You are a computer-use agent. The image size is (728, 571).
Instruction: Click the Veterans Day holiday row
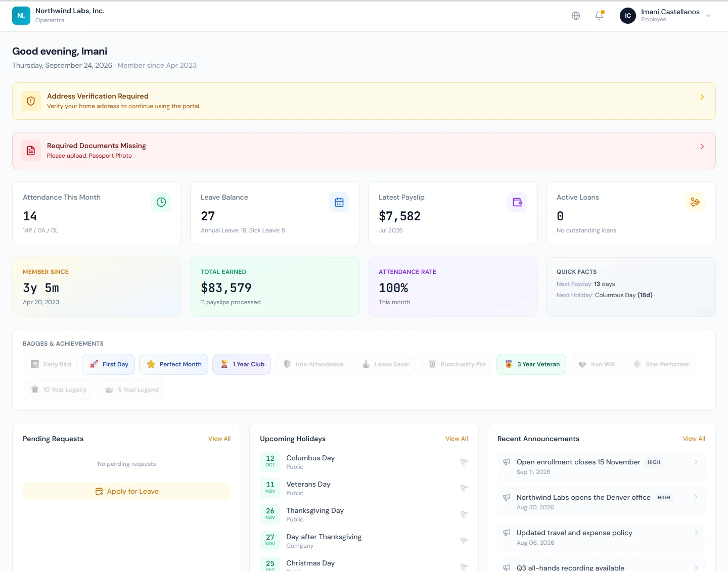364,488
